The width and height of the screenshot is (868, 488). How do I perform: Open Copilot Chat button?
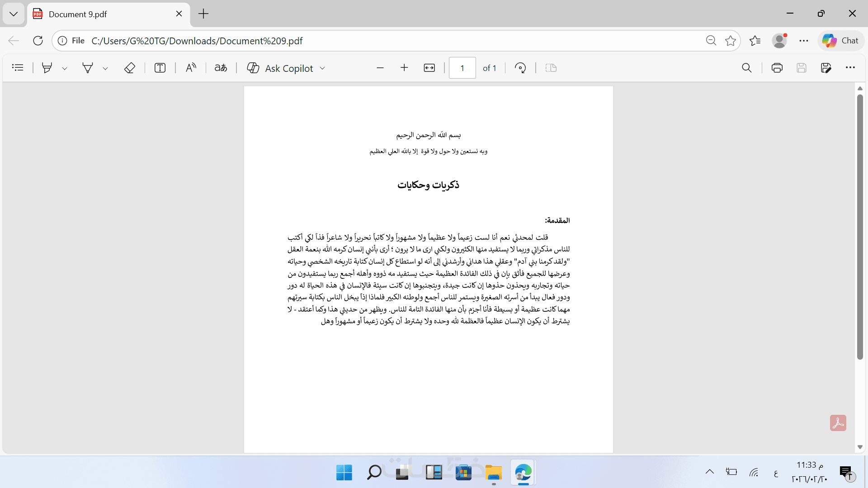[840, 41]
